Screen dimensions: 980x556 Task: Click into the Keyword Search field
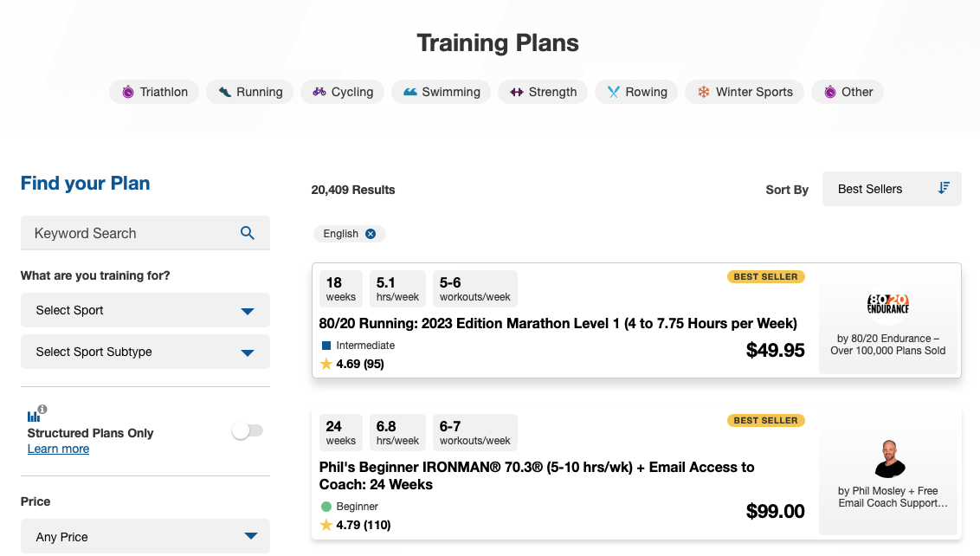click(x=130, y=233)
